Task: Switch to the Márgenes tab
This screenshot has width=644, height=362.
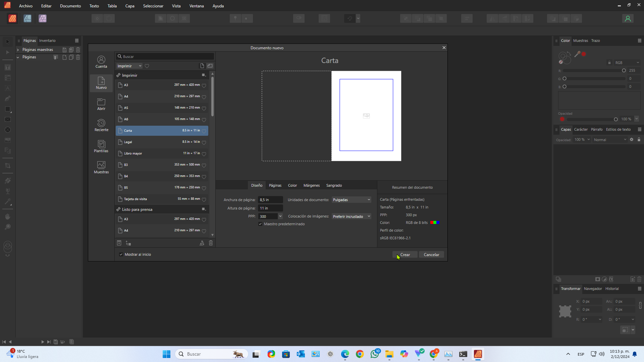Action: click(312, 185)
